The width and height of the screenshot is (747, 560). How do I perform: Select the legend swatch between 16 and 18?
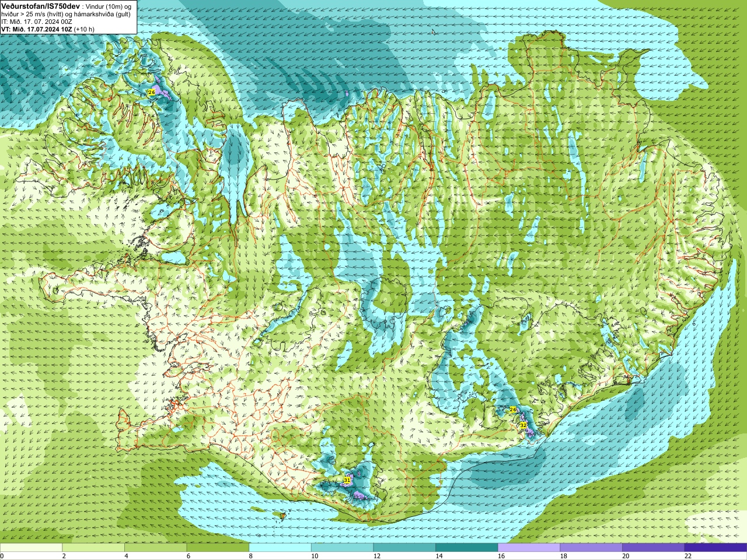pos(529,548)
